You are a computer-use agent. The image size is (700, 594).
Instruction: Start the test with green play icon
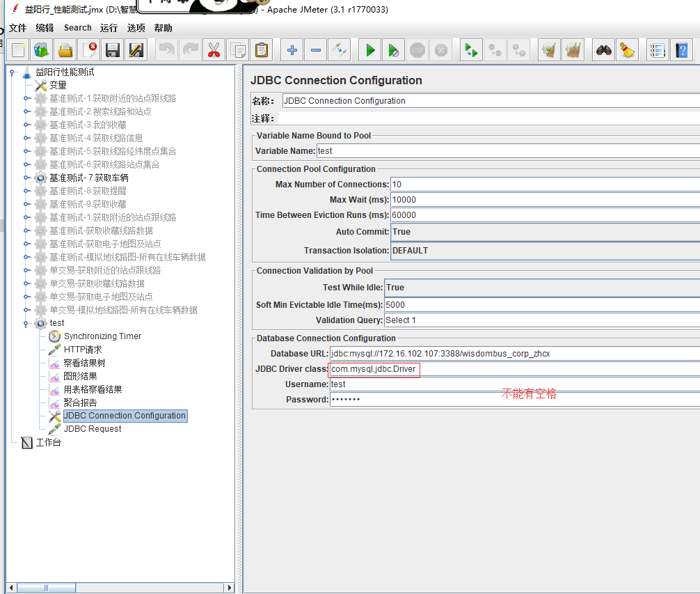370,50
